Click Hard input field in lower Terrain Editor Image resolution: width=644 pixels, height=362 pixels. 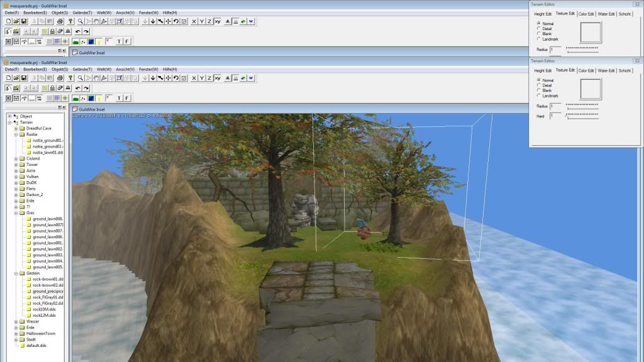point(555,116)
